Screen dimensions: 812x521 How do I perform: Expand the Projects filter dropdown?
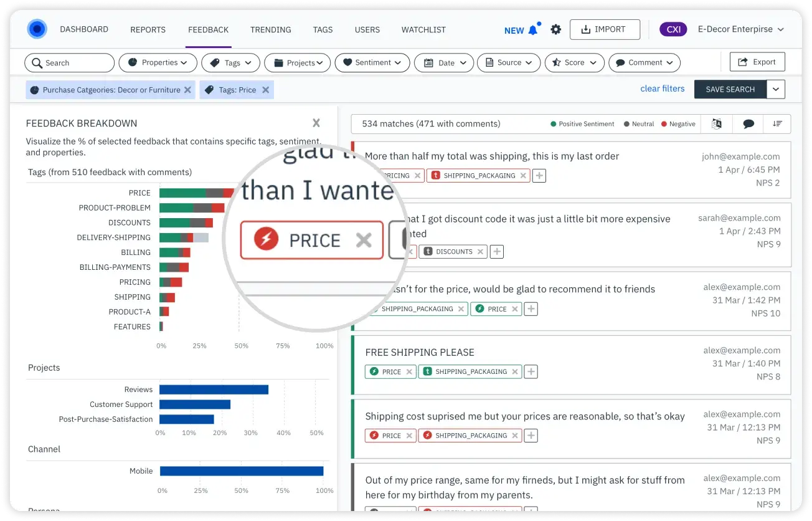[298, 63]
